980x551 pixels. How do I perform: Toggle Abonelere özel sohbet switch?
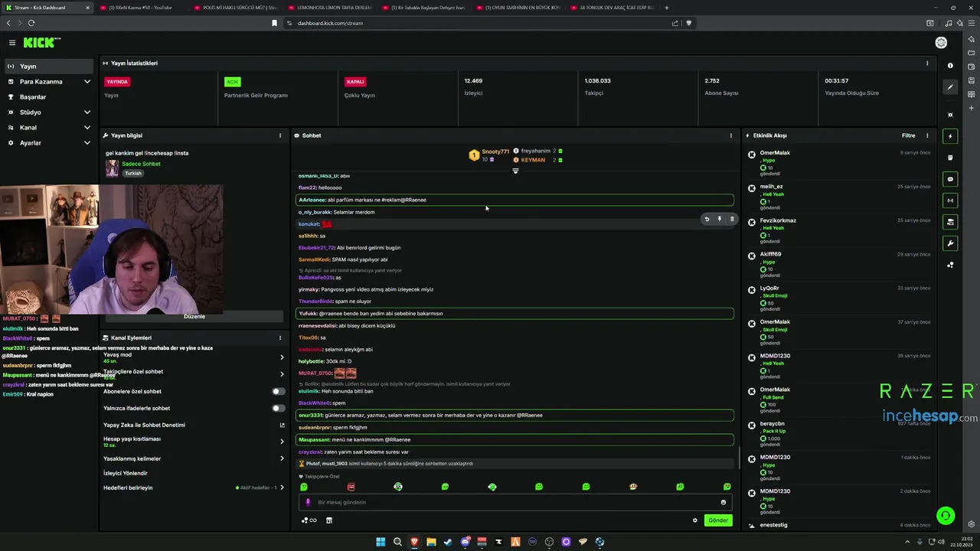click(279, 391)
